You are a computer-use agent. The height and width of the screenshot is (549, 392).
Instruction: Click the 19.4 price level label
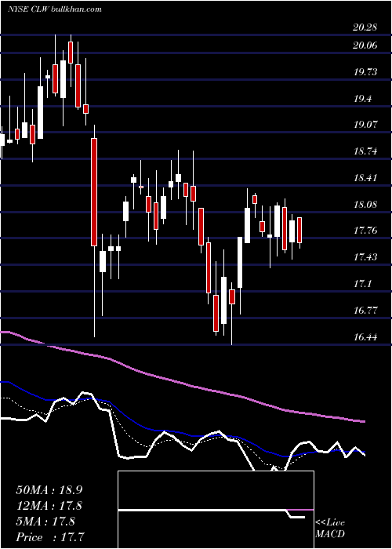click(x=362, y=99)
